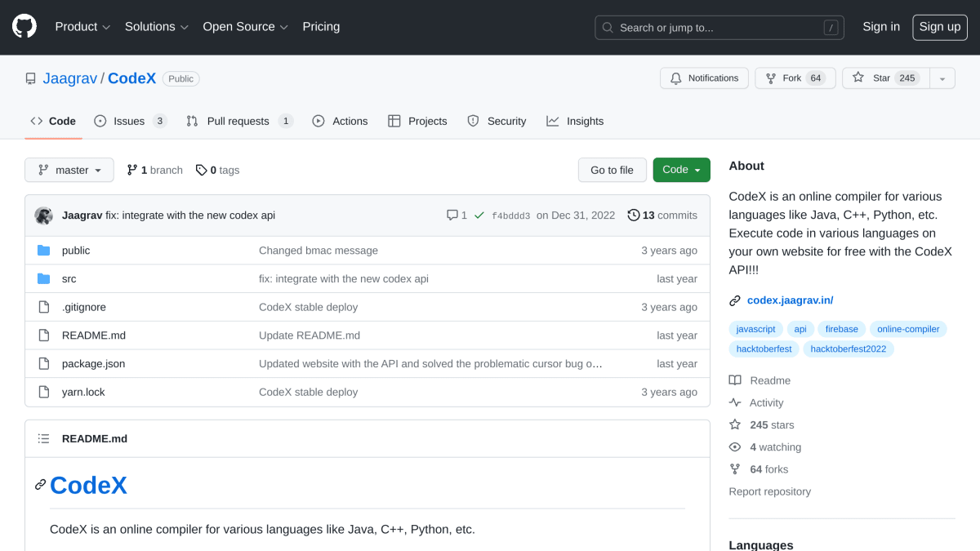Click the Report repository link
Viewport: 980px width, 551px height.
tap(770, 491)
